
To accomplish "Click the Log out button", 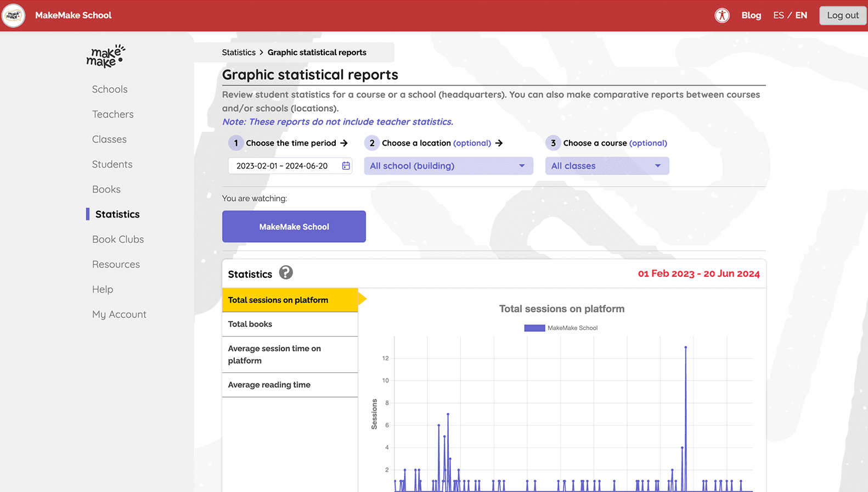I will pyautogui.click(x=843, y=15).
